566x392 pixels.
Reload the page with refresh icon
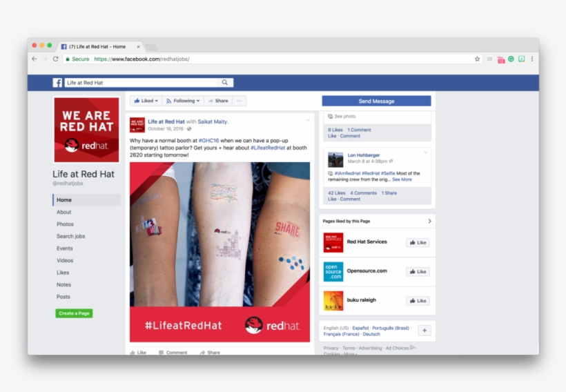[56, 59]
